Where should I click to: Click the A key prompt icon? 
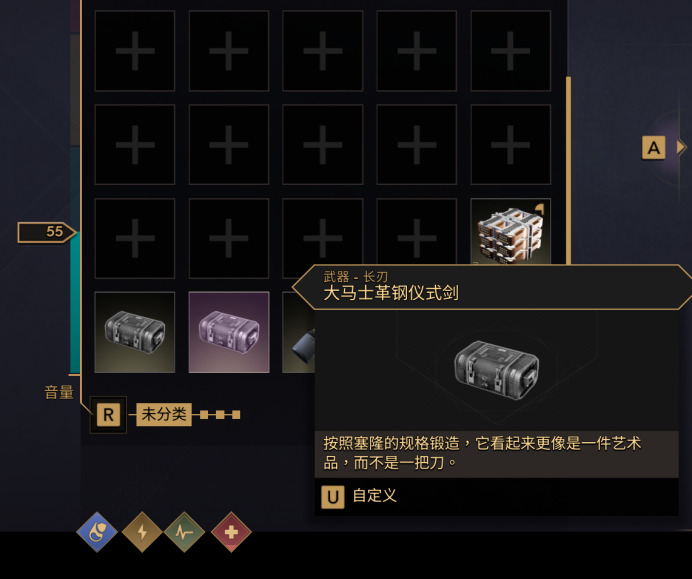654,148
